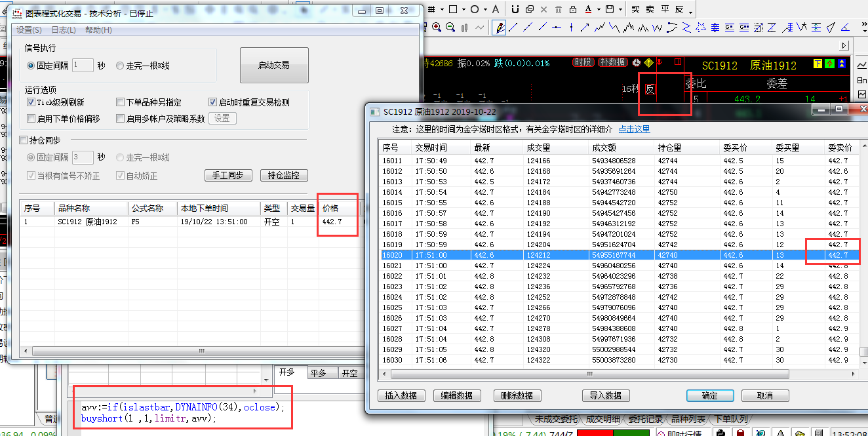Viewport: 868px width, 436px height.
Task: Open the grid tool dropdown arrow
Action: [x=441, y=10]
